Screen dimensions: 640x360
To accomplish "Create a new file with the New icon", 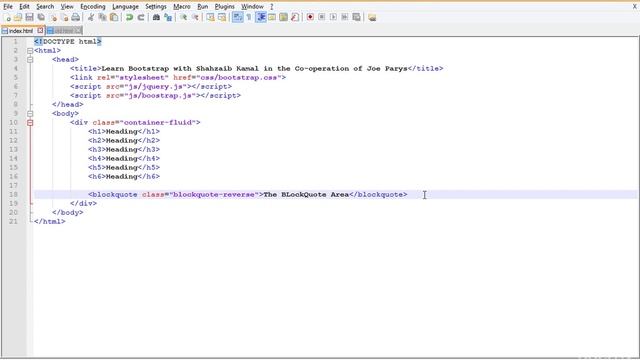I will click(x=7, y=17).
